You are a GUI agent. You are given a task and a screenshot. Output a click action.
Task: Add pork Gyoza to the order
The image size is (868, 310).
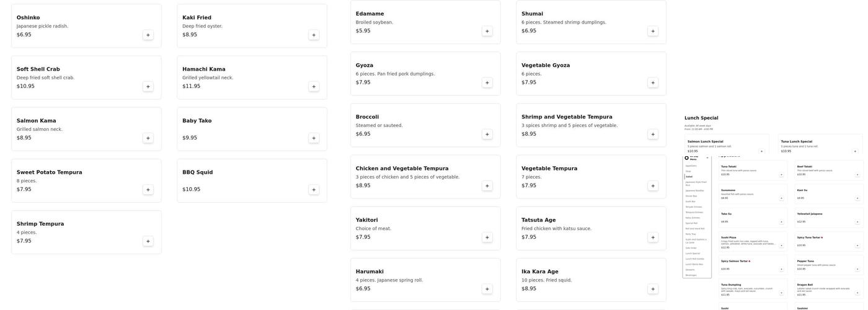487,82
